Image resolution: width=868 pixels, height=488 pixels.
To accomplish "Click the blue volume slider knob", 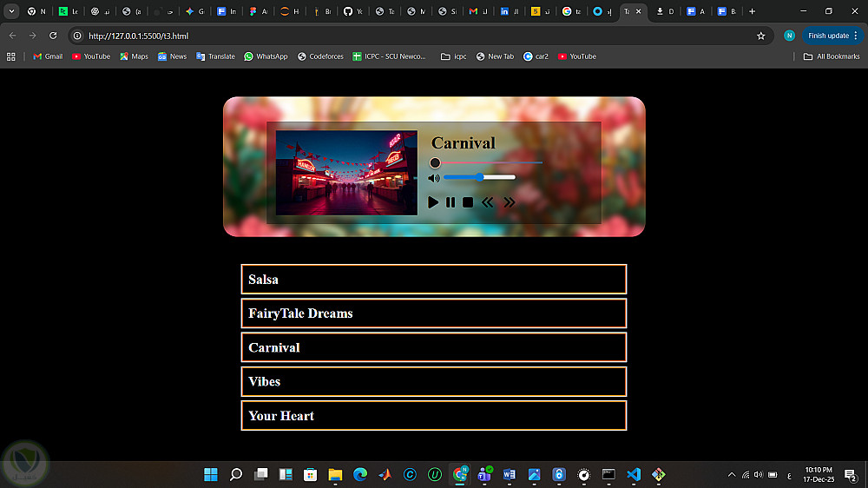I will [x=480, y=177].
